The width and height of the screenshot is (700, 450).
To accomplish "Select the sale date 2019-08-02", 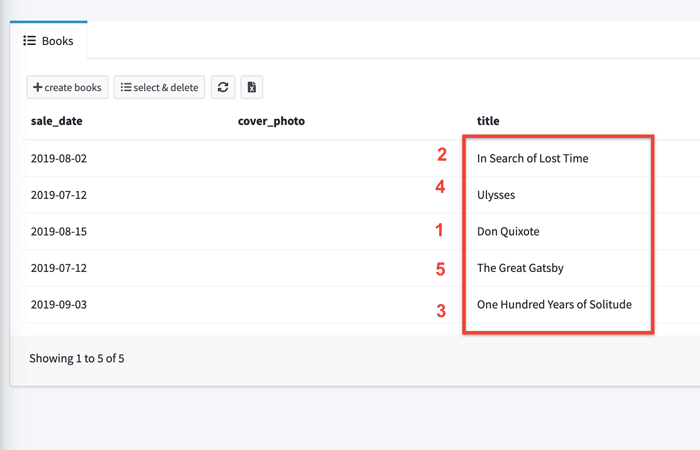I will pyautogui.click(x=59, y=158).
